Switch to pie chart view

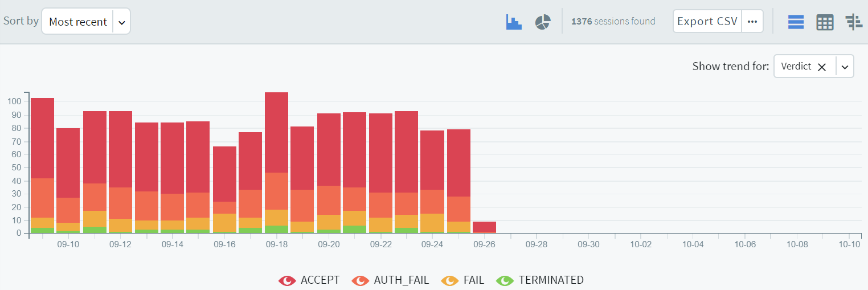click(543, 22)
